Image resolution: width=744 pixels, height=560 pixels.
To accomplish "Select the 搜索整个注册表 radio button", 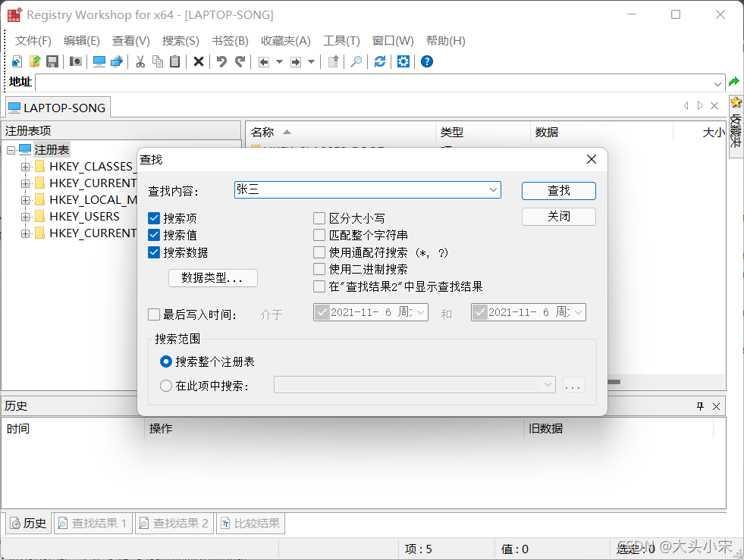I will (165, 361).
